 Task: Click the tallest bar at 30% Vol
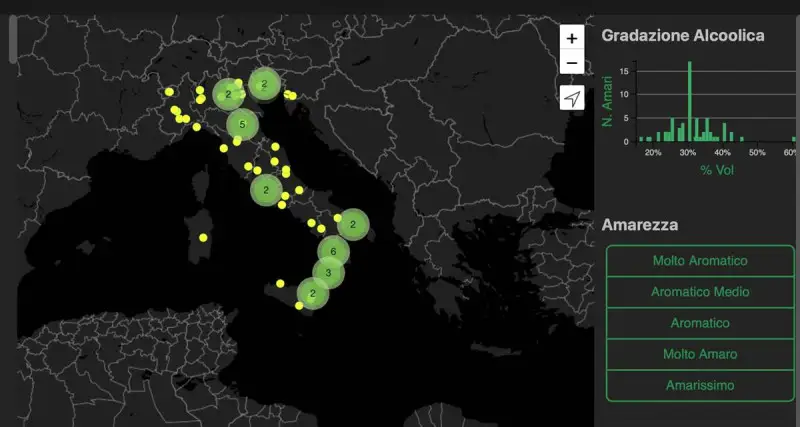(689, 101)
